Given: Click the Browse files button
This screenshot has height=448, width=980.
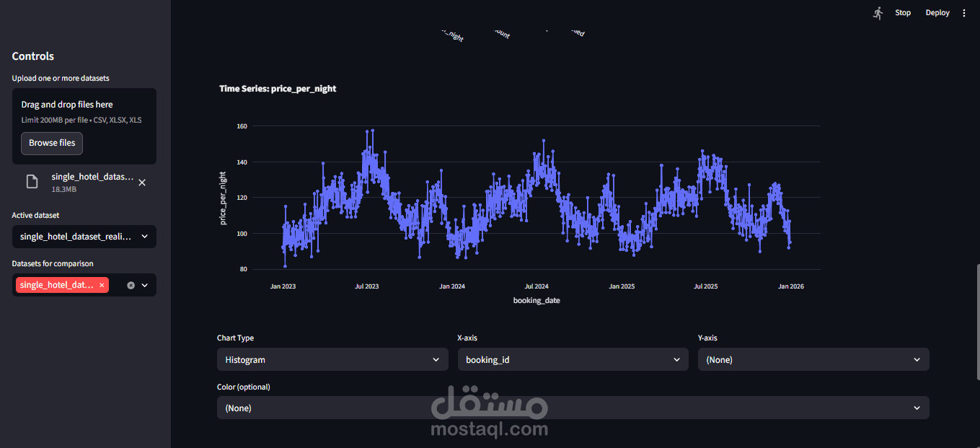Looking at the screenshot, I should click(x=52, y=143).
